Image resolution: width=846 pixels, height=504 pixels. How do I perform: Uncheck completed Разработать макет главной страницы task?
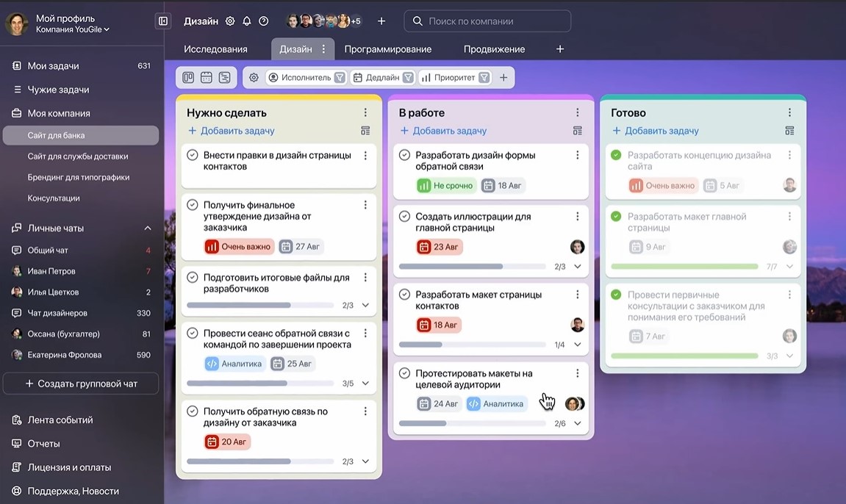tap(616, 217)
